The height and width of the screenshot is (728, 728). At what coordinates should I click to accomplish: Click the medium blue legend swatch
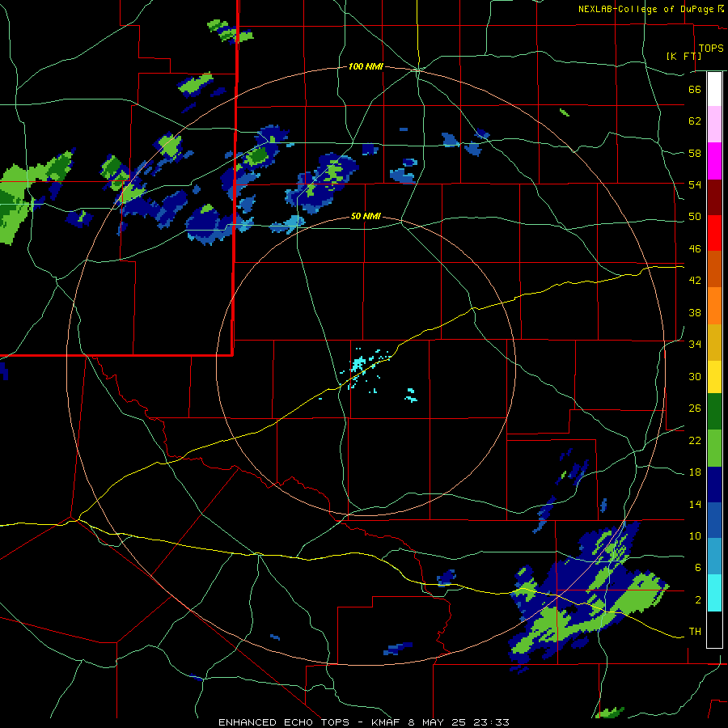pyautogui.click(x=714, y=521)
